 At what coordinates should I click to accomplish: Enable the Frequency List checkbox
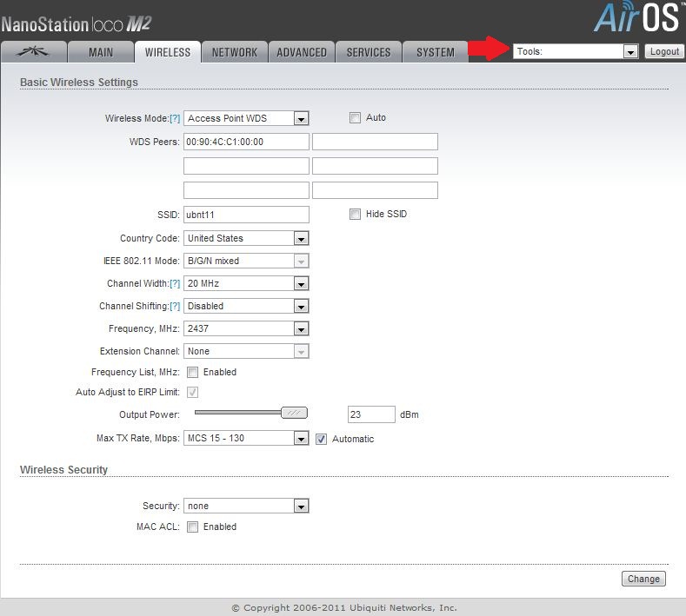click(192, 372)
